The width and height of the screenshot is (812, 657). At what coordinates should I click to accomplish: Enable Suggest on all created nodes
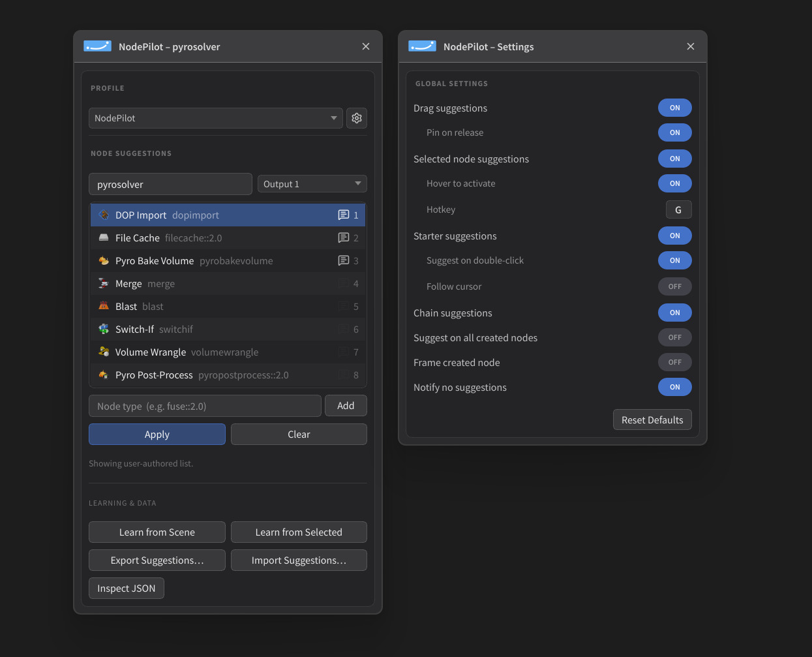[675, 337]
